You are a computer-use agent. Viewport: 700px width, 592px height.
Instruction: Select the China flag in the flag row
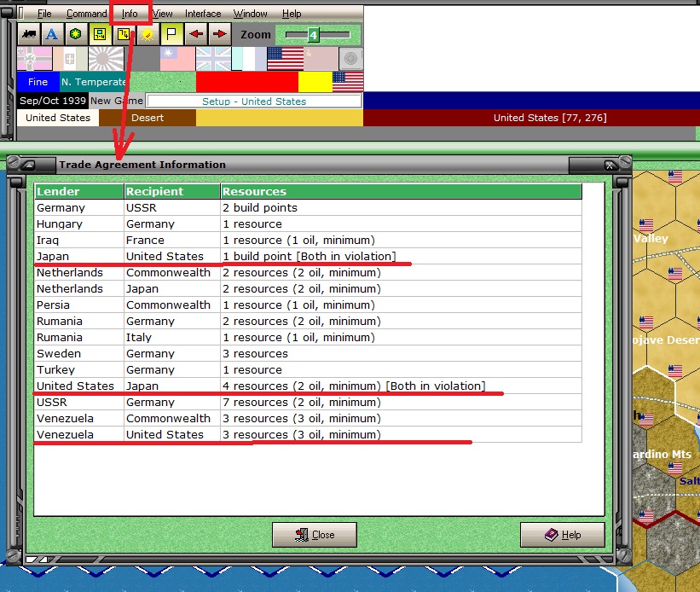(x=177, y=59)
